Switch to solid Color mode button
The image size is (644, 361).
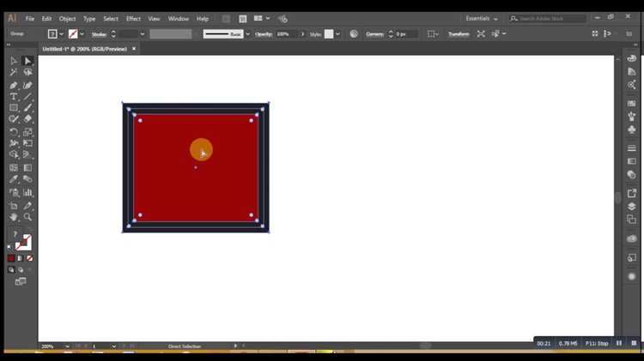(x=11, y=258)
